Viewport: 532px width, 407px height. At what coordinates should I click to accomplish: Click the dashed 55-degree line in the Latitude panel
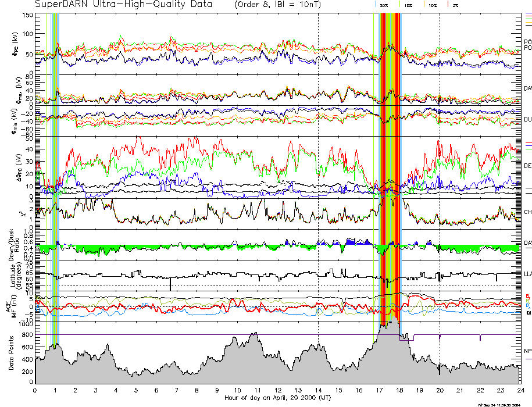tap(279, 285)
